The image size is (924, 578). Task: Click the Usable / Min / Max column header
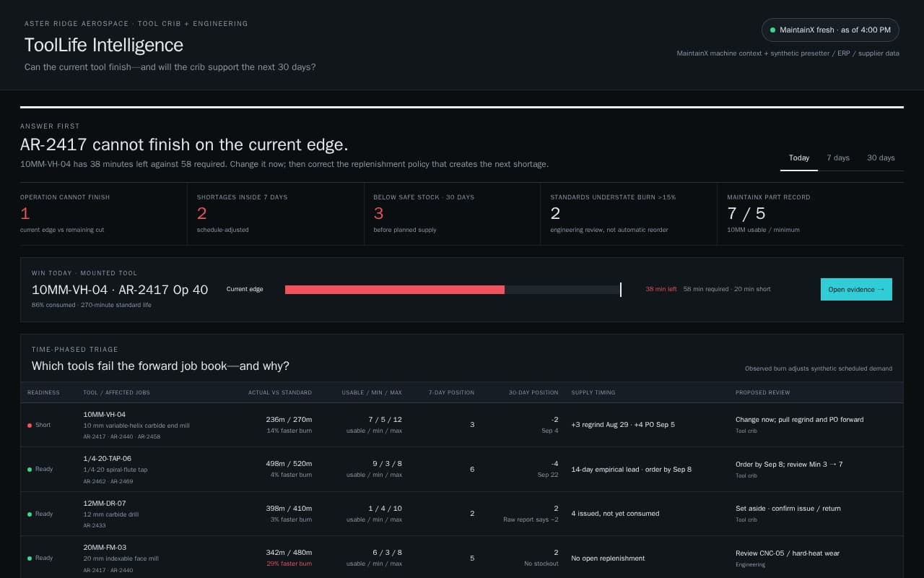pos(372,392)
